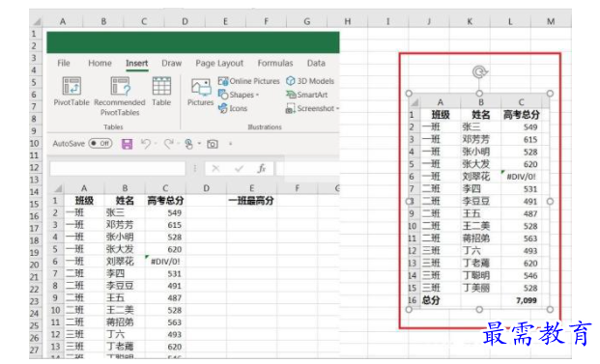Select outer worksheet column I header
The width and height of the screenshot is (600, 364).
[x=388, y=22]
